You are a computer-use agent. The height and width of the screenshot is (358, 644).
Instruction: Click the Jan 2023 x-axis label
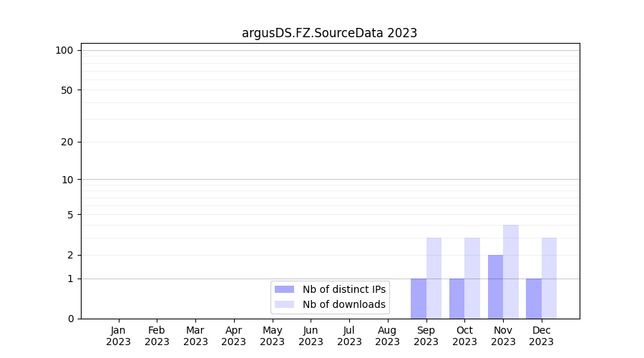pos(119,336)
